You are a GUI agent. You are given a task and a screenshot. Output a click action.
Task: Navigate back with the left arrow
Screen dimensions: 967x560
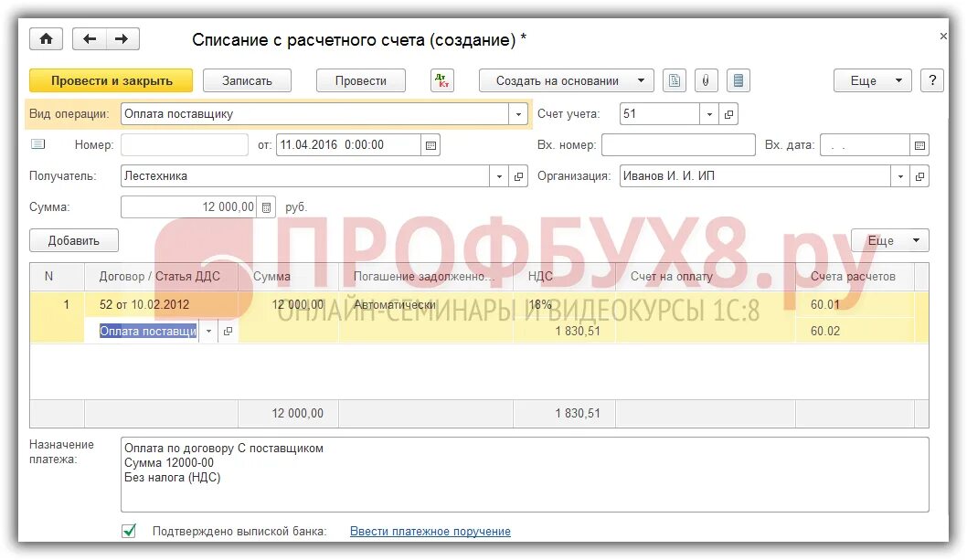90,39
